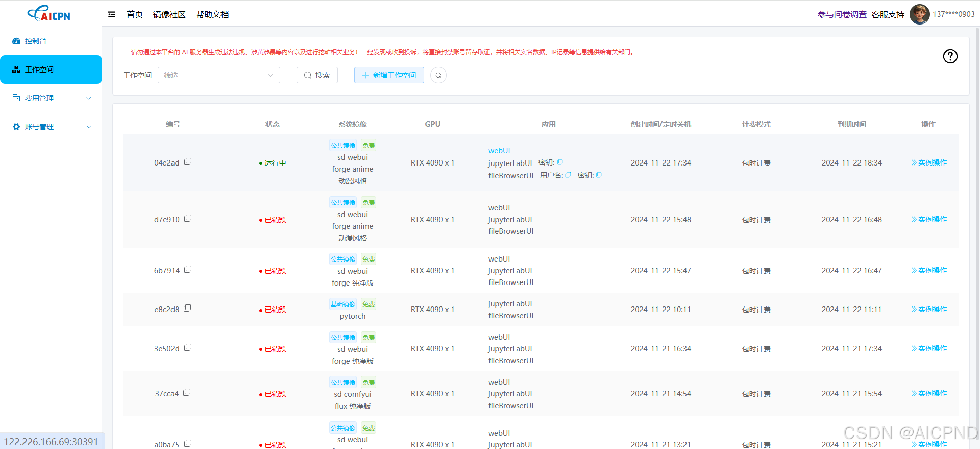Click the user avatar picture

919,14
